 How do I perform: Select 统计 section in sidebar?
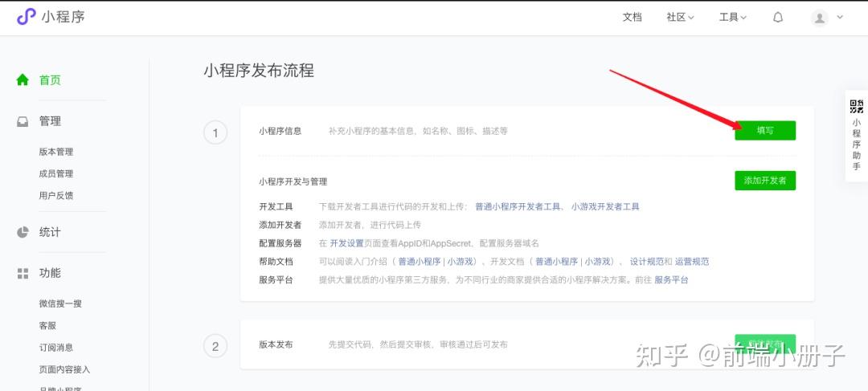click(50, 232)
